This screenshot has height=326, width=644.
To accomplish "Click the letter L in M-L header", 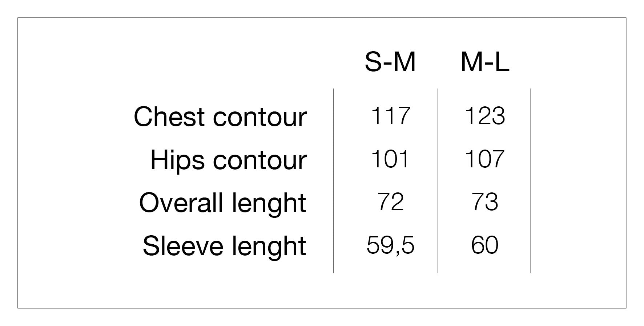I will 502,62.
